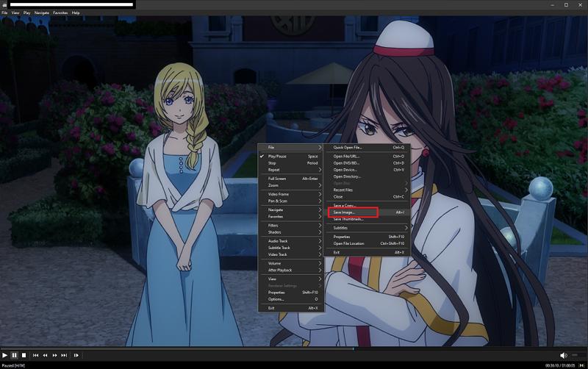The image size is (588, 369).
Task: Expand the Video Frame submenu
Action: [x=291, y=194]
